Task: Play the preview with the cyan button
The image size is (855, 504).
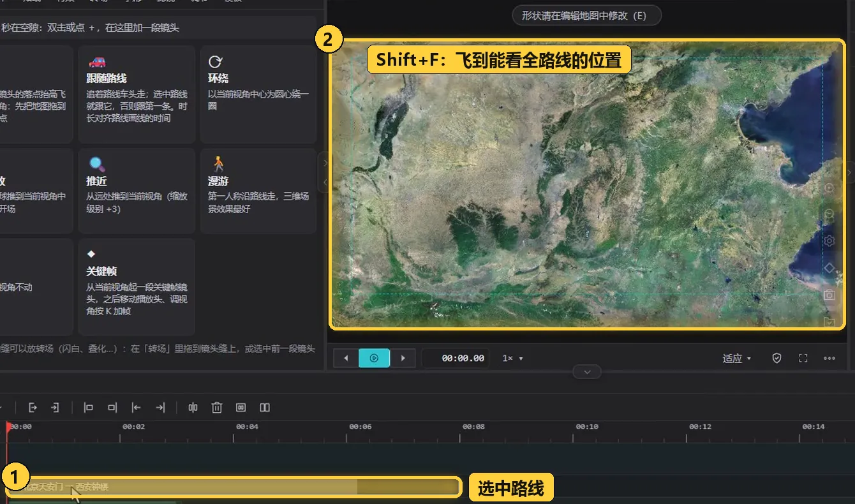Action: 375,359
